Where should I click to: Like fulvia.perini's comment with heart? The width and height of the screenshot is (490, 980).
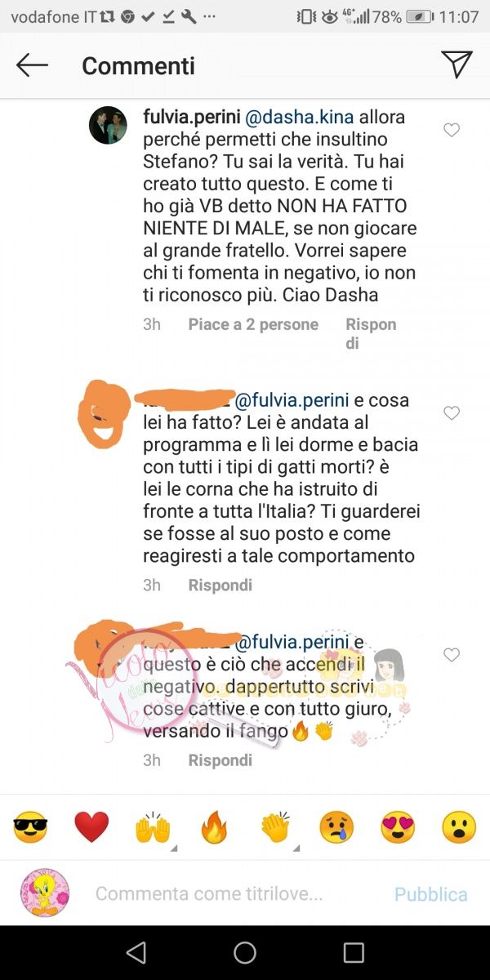click(452, 130)
